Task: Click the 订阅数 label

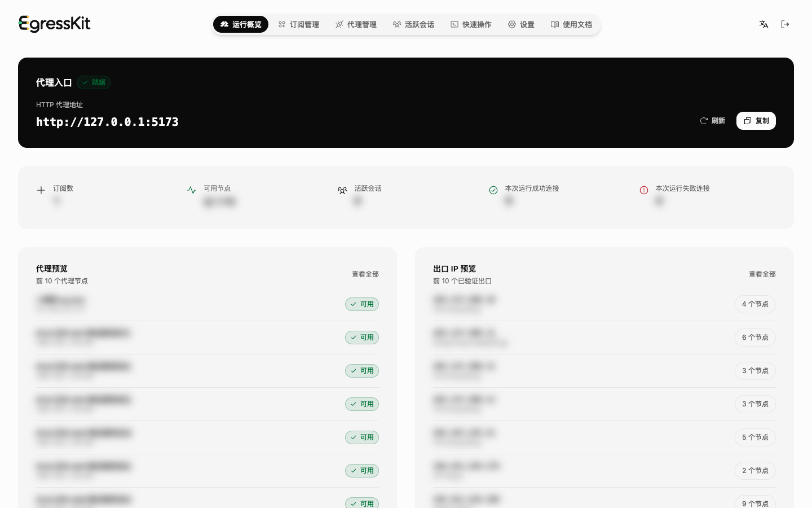Action: click(63, 189)
